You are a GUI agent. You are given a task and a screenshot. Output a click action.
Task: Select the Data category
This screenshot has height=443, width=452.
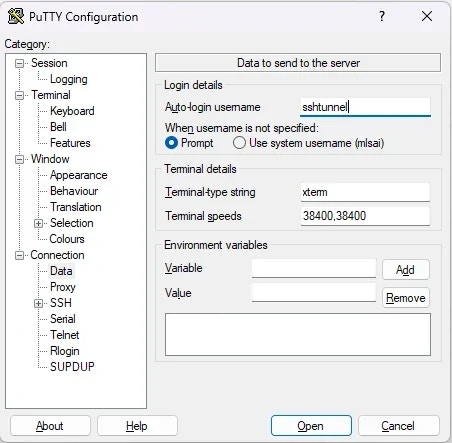click(x=61, y=271)
